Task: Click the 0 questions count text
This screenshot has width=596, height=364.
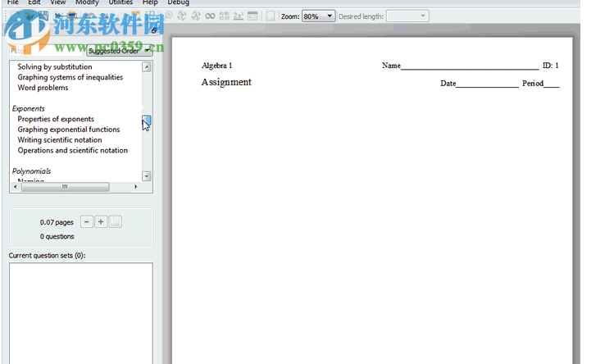Action: pyautogui.click(x=57, y=236)
